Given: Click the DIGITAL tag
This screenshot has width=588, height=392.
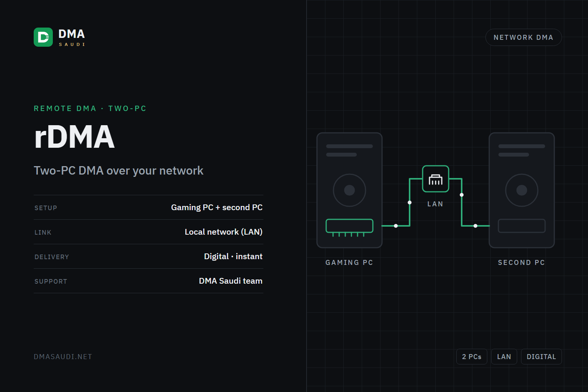Looking at the screenshot, I should (x=541, y=357).
